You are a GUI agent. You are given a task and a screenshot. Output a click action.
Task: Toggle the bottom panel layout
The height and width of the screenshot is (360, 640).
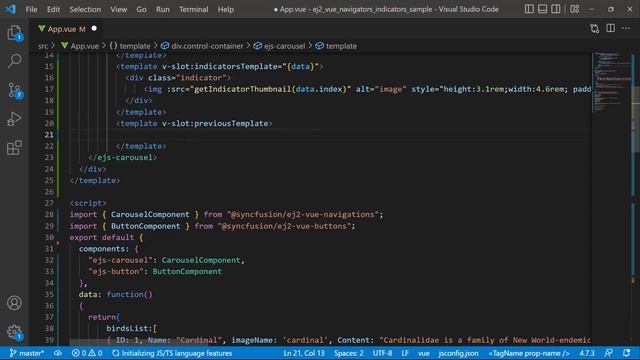(542, 9)
